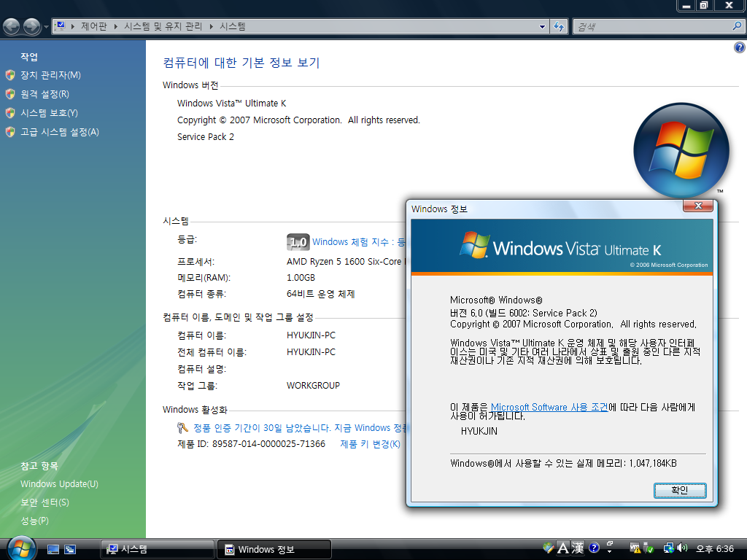Click 시스템 및 유지 관리 breadcrumb
Viewport: 747px width, 560px height.
coord(163,27)
